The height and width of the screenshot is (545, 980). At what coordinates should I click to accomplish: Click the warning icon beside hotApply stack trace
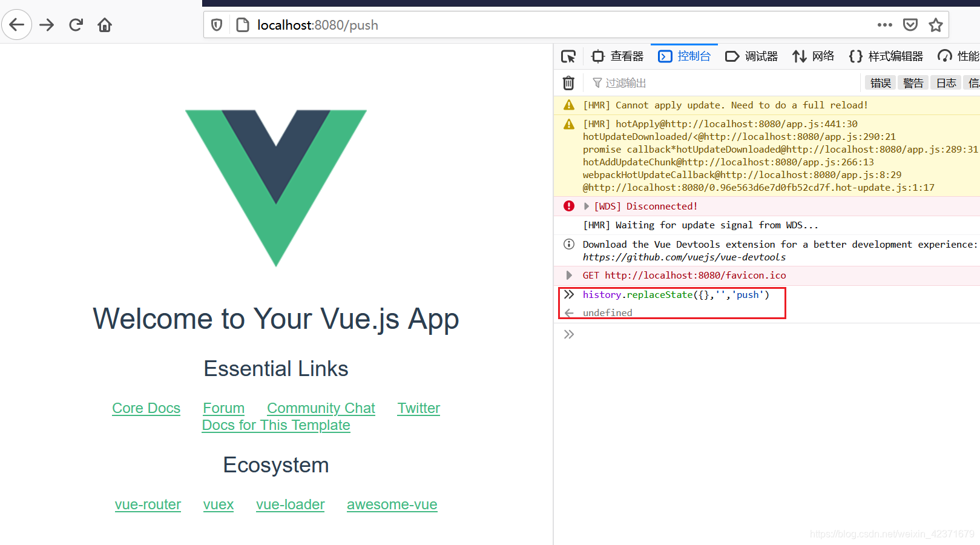569,124
